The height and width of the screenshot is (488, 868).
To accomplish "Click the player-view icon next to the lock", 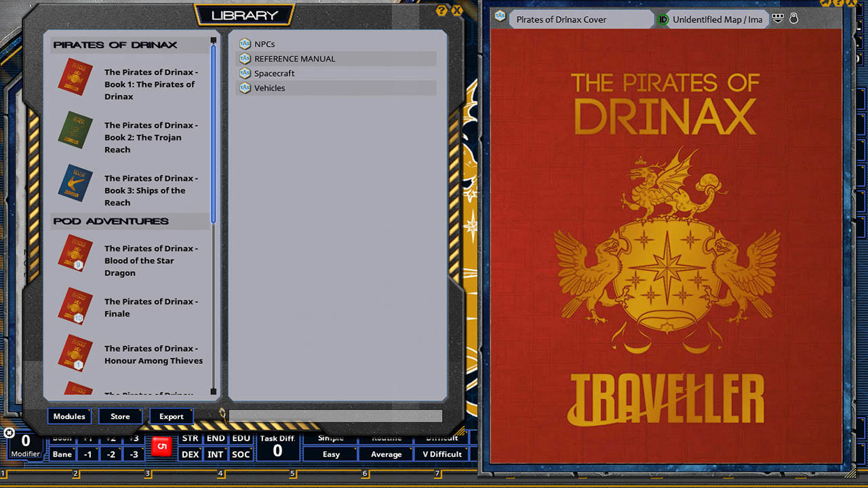I will click(777, 19).
